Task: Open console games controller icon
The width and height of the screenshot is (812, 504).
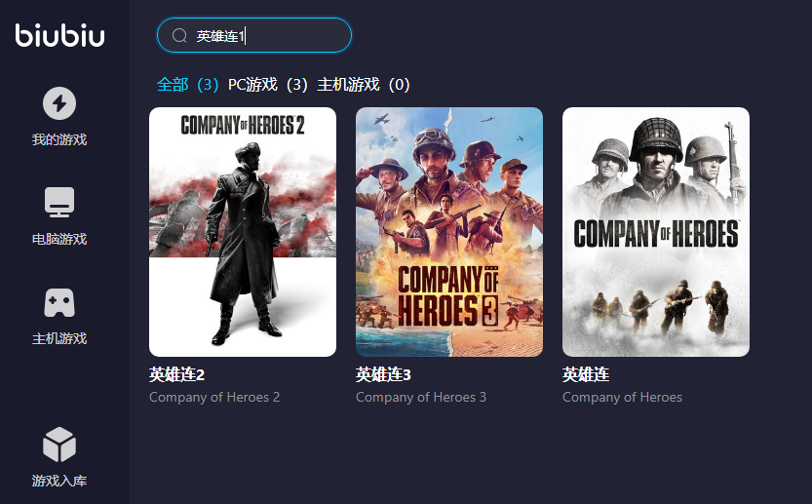Action: point(59,302)
